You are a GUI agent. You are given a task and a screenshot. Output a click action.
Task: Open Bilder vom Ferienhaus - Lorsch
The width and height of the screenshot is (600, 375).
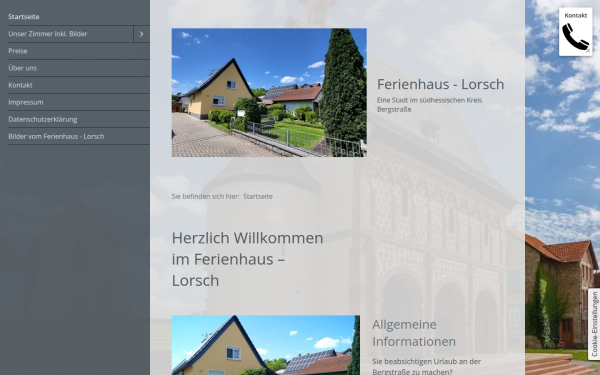pyautogui.click(x=78, y=136)
